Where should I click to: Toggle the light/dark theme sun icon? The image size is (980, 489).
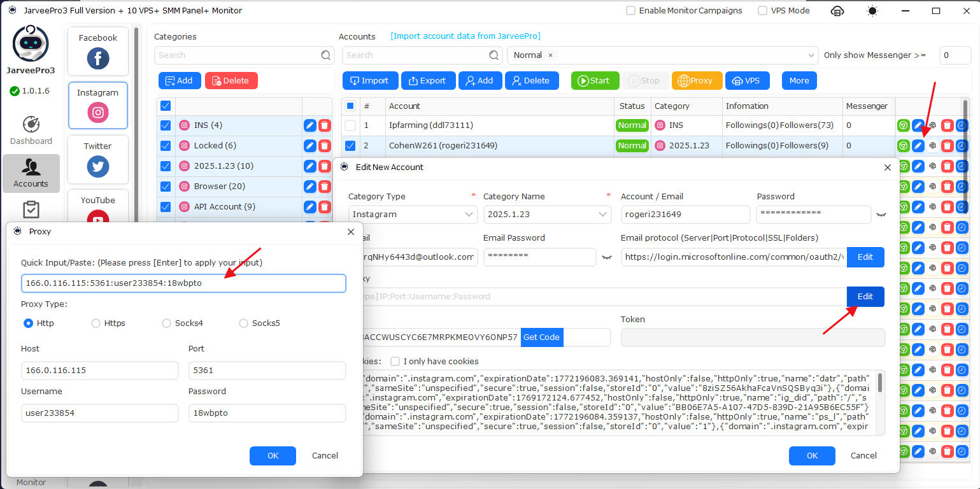(x=872, y=11)
